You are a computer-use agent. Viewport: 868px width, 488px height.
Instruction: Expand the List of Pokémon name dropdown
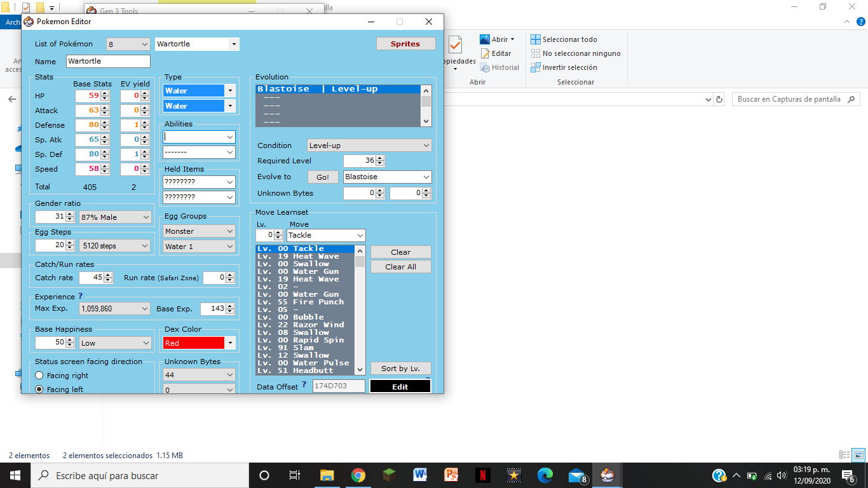pos(234,44)
